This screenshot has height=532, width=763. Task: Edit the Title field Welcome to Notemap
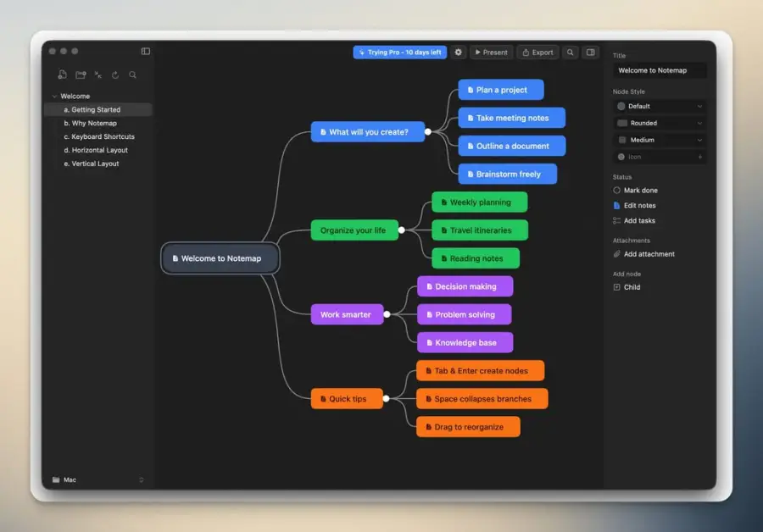pos(660,70)
